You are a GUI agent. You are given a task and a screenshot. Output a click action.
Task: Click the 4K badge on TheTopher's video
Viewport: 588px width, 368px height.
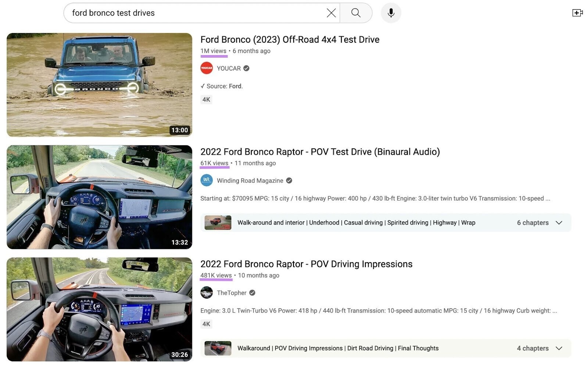click(x=206, y=324)
